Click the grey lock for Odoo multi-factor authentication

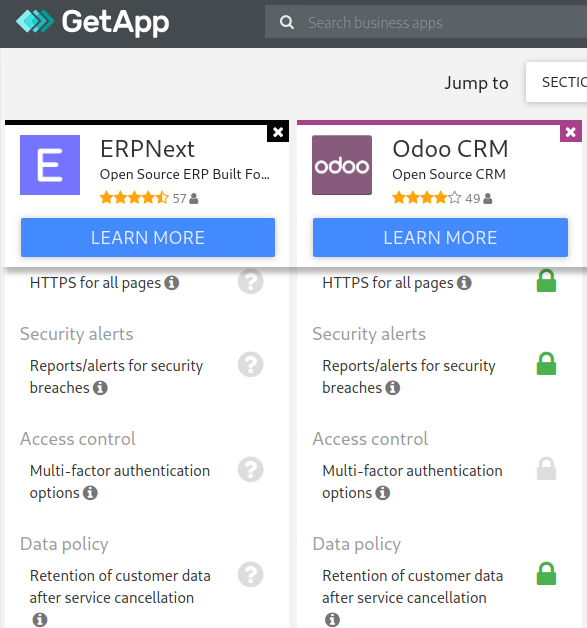(546, 469)
